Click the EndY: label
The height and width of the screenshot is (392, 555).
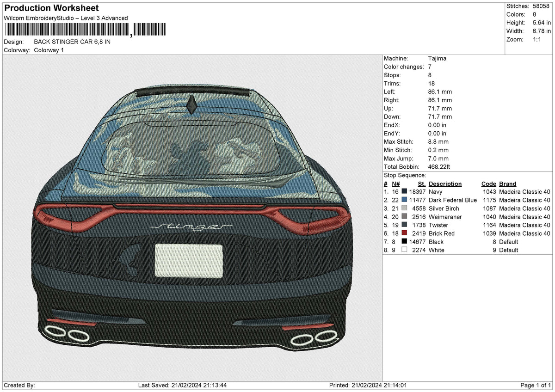click(392, 133)
